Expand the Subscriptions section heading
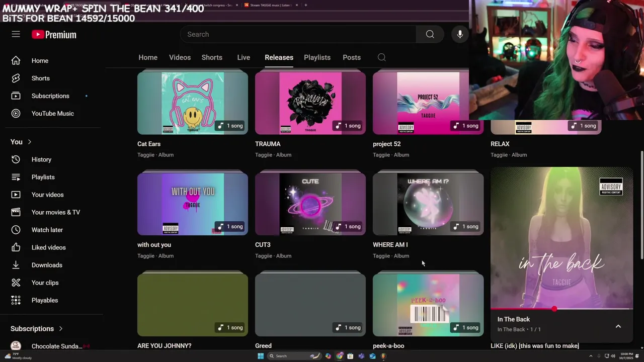Screen dimensions: 644x362 (37, 329)
